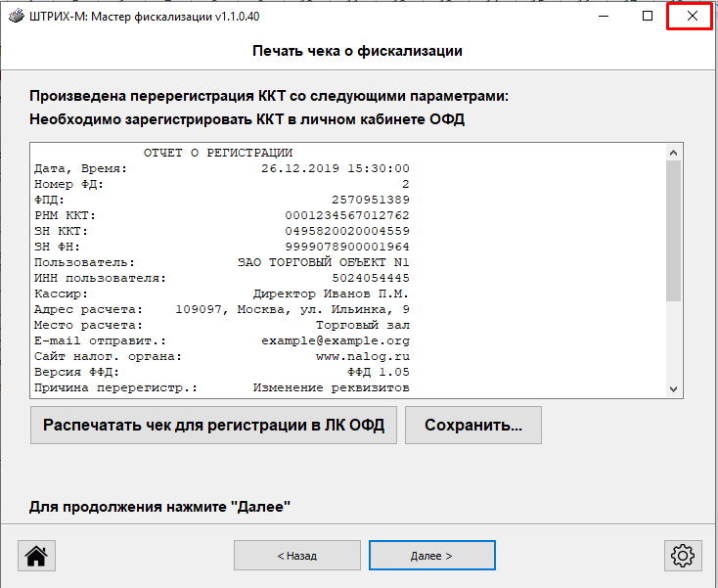The image size is (718, 588).
Task: Click the printer app icon in title bar
Action: coord(13,17)
